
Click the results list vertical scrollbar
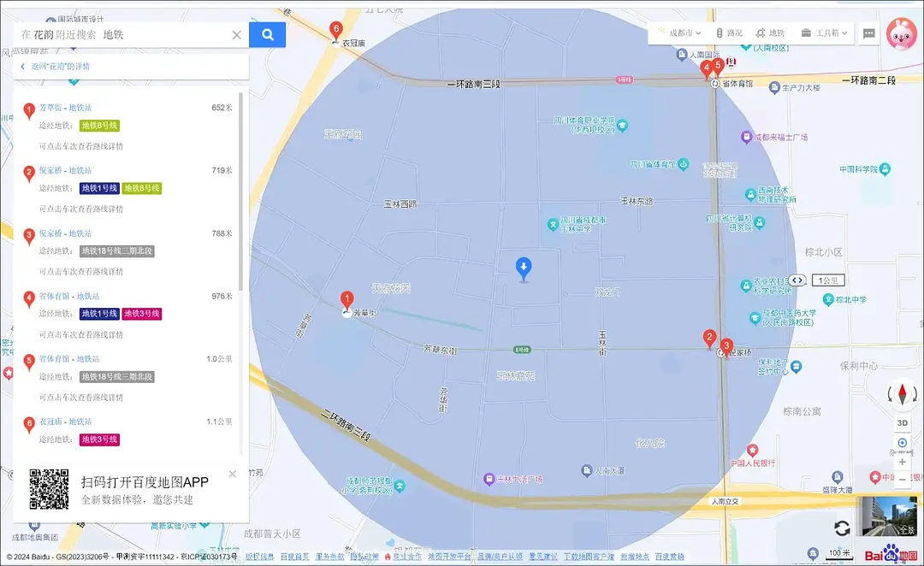tap(240, 192)
